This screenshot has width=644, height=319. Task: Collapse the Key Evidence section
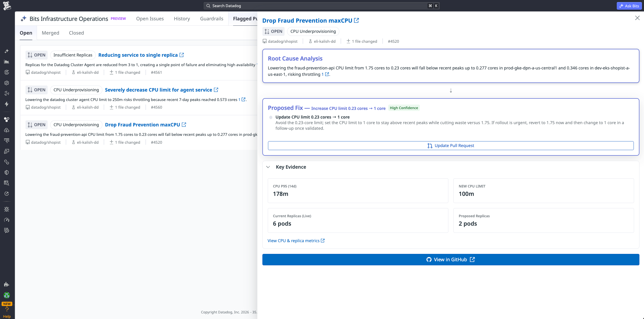click(x=268, y=167)
